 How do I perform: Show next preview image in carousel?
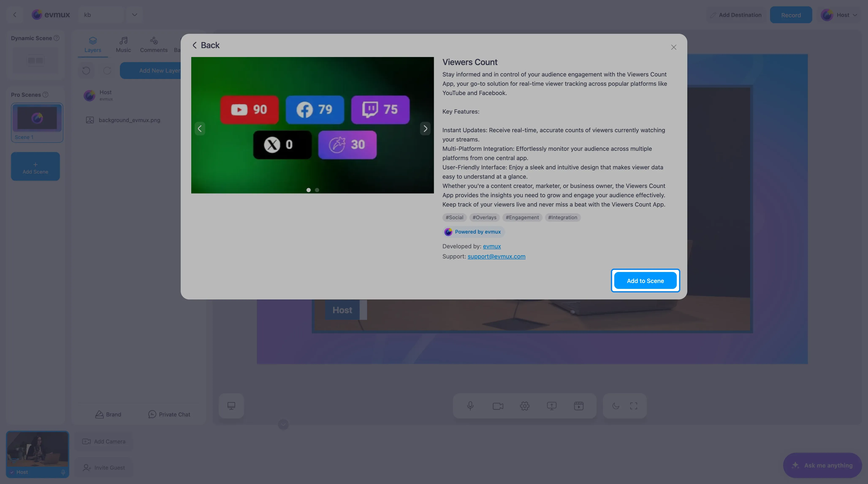425,128
